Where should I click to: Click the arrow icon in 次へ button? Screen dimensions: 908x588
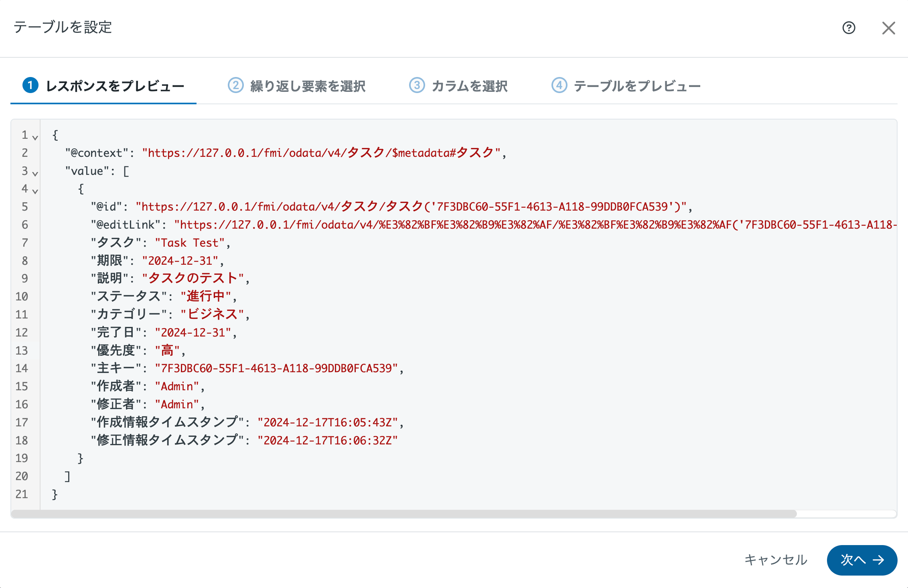point(879,560)
